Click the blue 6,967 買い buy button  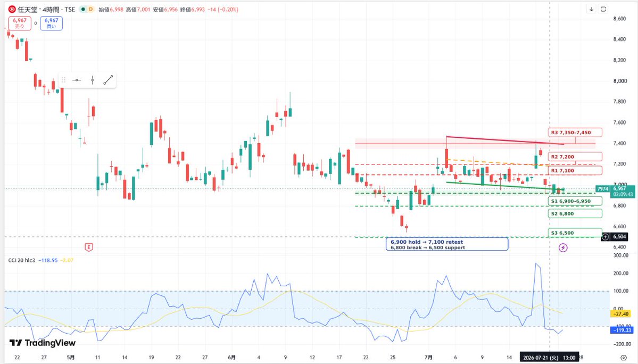tap(51, 23)
